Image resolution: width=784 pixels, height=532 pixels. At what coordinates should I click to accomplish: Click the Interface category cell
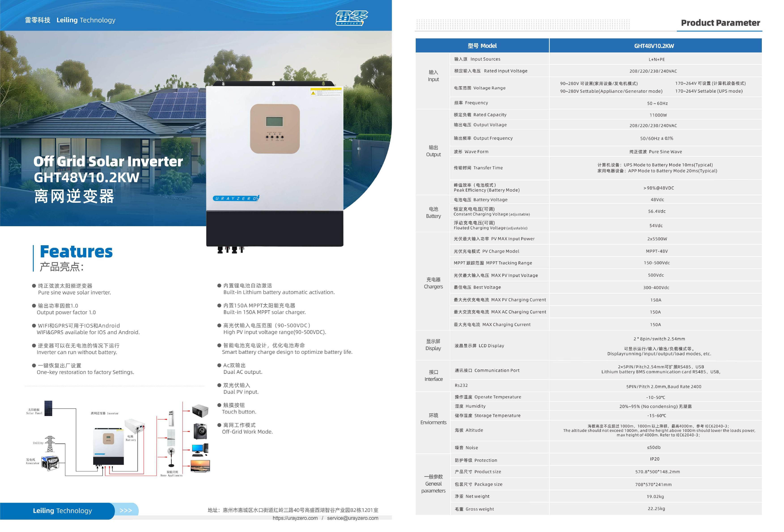(433, 376)
